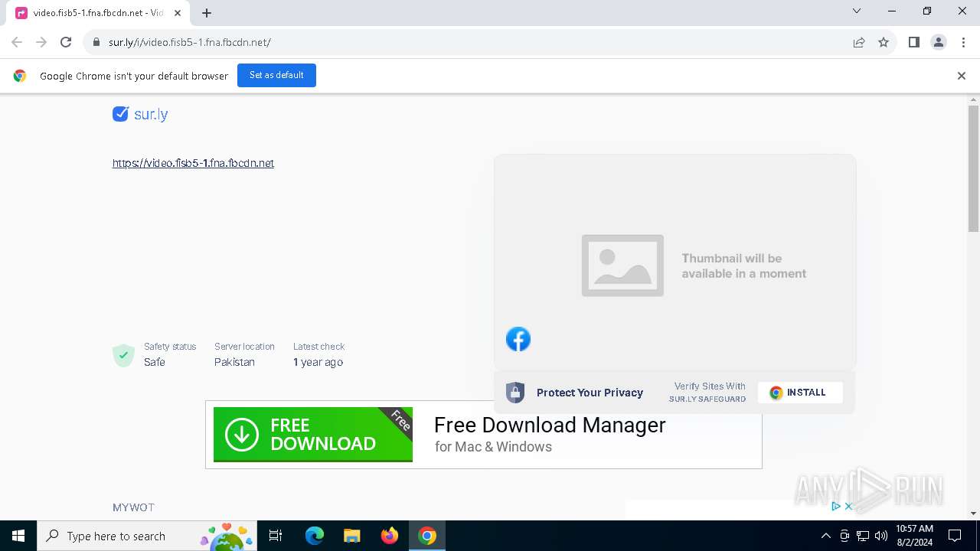Open site info via the lock icon
This screenshot has width=980, height=551.
click(x=96, y=42)
